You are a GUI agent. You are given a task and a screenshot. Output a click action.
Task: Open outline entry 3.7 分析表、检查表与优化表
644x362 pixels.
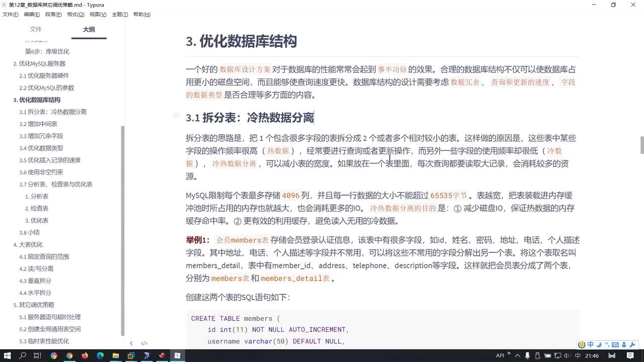56,184
